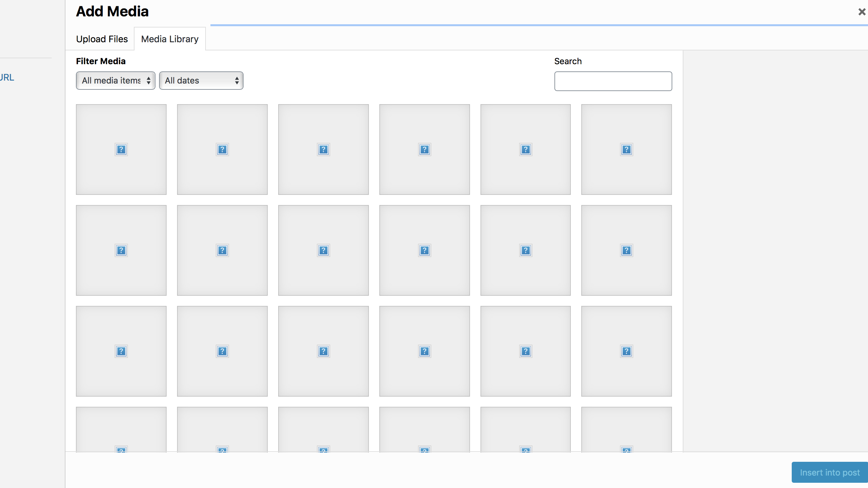
Task: Select the sixth thumbnail in the fourth row
Action: 627,429
